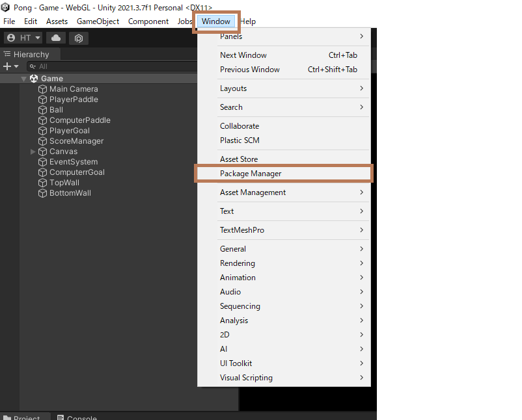Click the Hierarchy search field
Screen dimensions: 522x420
(x=112, y=66)
